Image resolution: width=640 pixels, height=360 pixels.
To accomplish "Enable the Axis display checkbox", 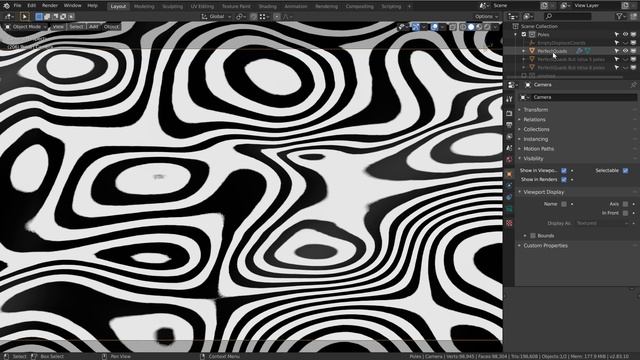I will click(x=625, y=204).
